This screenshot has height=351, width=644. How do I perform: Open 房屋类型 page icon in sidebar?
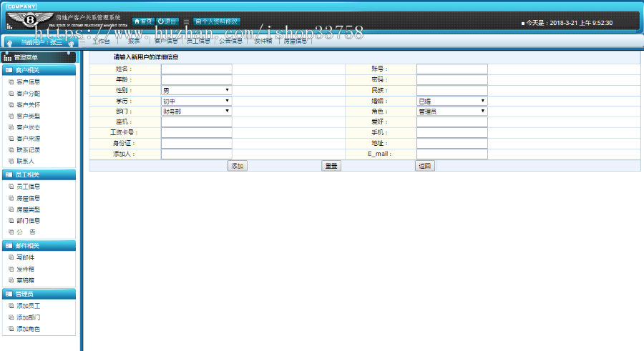(x=11, y=209)
